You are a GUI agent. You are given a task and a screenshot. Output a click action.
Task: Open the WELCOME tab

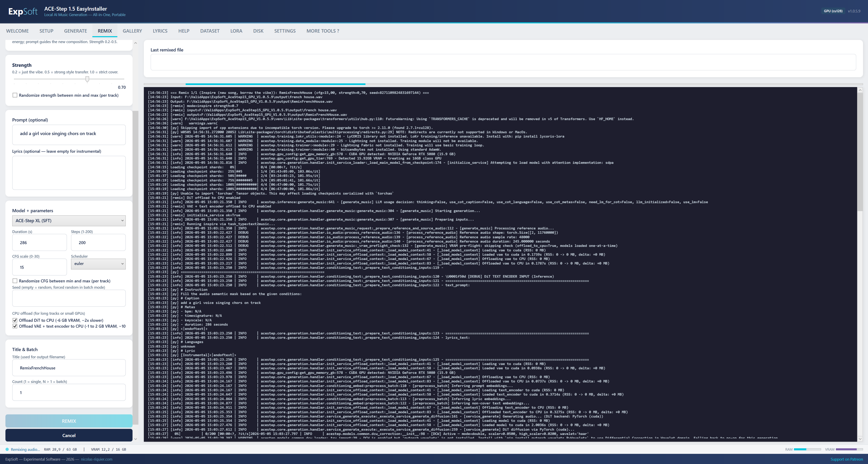(x=17, y=31)
